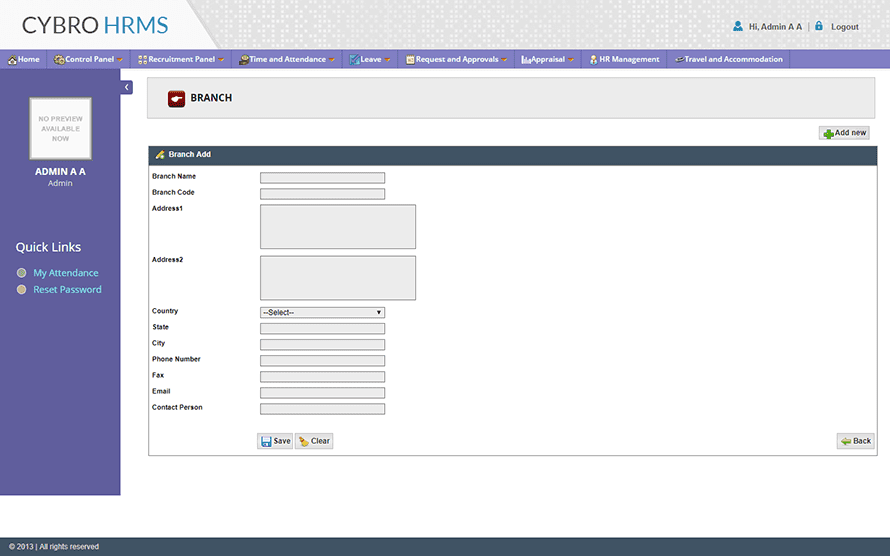
Task: Open the Control Panel menu
Action: pyautogui.click(x=88, y=60)
